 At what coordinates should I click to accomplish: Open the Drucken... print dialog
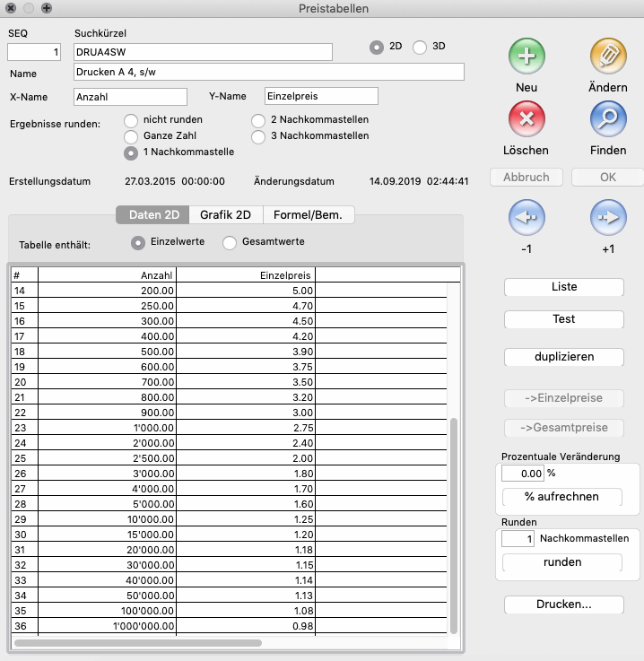(x=563, y=604)
